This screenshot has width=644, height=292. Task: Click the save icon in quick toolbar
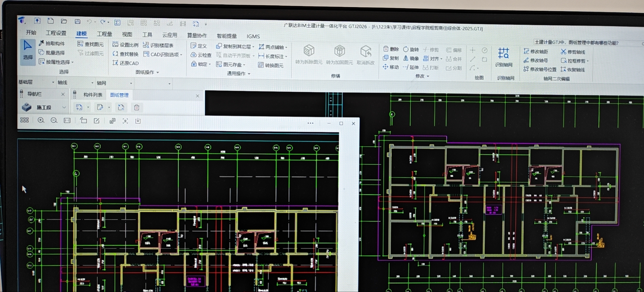(x=77, y=21)
